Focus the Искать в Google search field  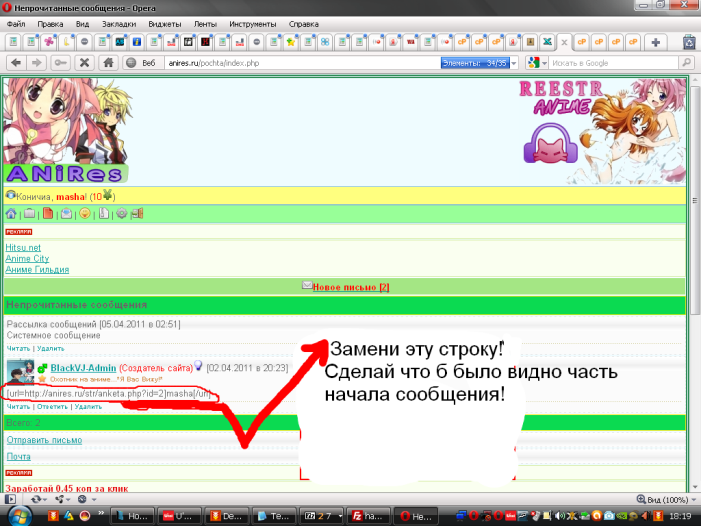614,63
